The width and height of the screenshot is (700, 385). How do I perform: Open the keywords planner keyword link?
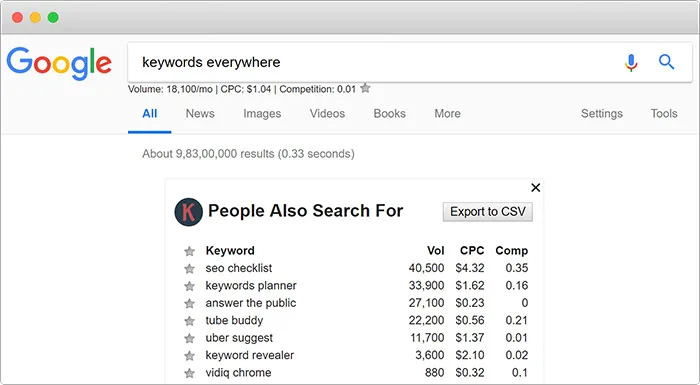pos(251,285)
